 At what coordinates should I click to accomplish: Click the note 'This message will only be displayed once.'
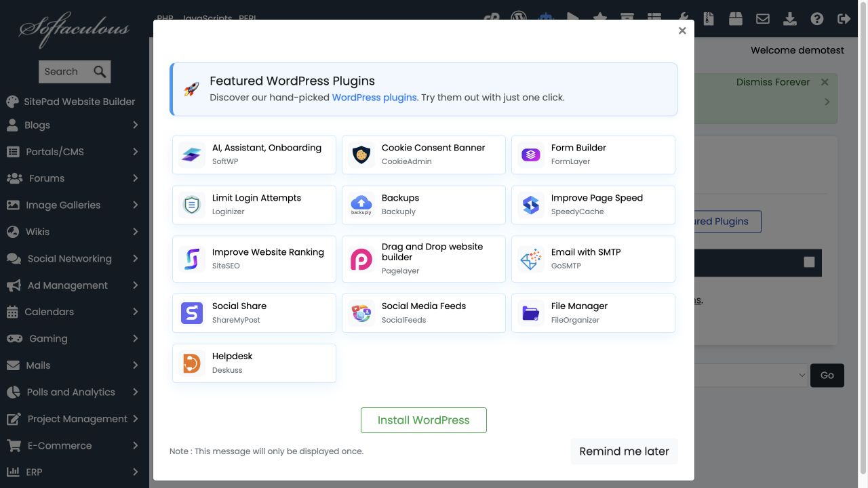click(279, 451)
